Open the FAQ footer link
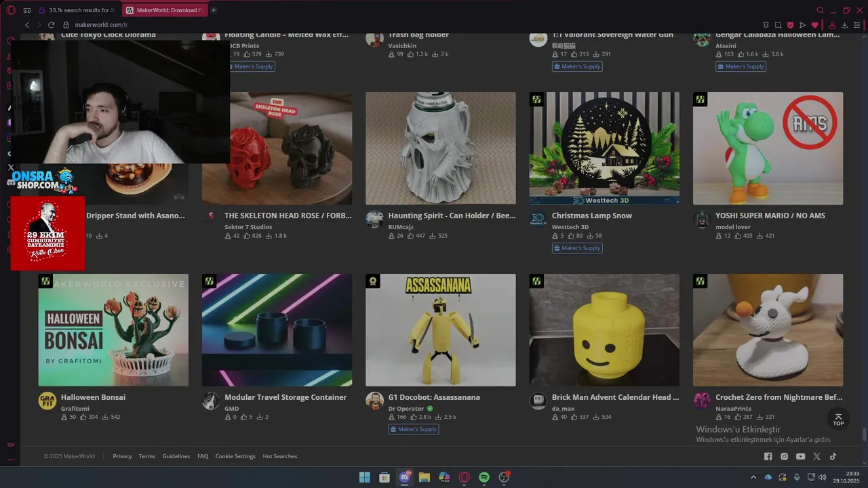 click(x=203, y=456)
